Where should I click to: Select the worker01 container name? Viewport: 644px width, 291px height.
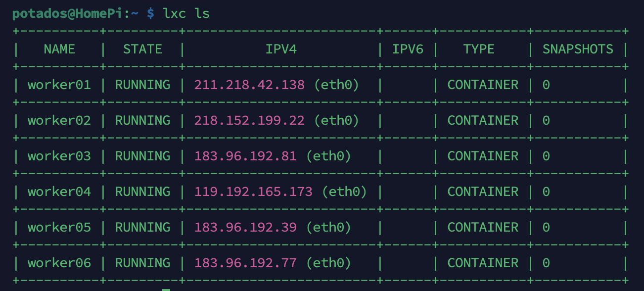point(59,85)
